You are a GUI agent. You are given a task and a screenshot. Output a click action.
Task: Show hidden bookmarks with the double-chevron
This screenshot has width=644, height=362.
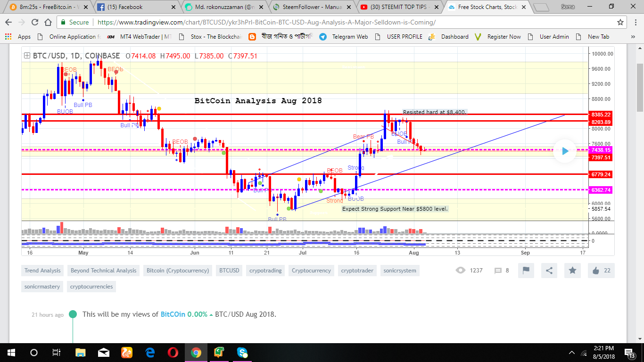[633, 37]
